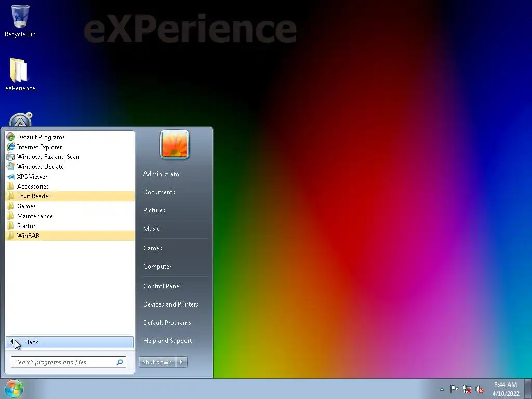Click the Accessories folder icon
The width and height of the screenshot is (532, 399).
point(10,187)
